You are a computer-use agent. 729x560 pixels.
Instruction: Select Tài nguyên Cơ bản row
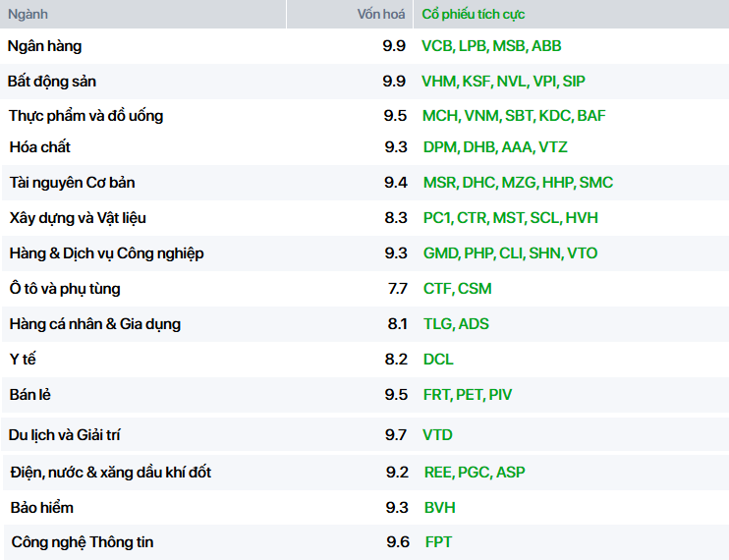72,183
